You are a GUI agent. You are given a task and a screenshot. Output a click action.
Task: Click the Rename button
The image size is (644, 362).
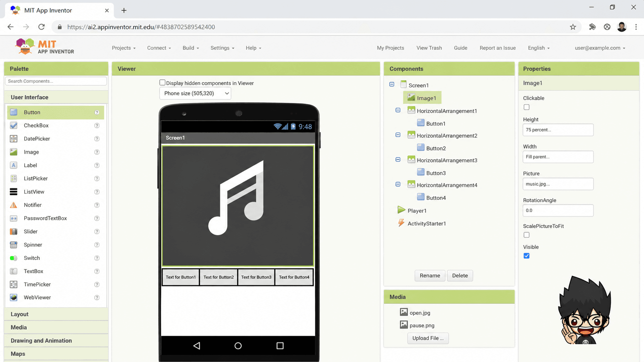tap(430, 275)
